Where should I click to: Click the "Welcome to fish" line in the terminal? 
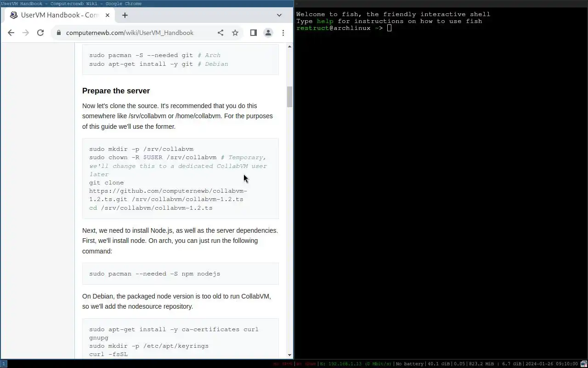click(x=393, y=14)
